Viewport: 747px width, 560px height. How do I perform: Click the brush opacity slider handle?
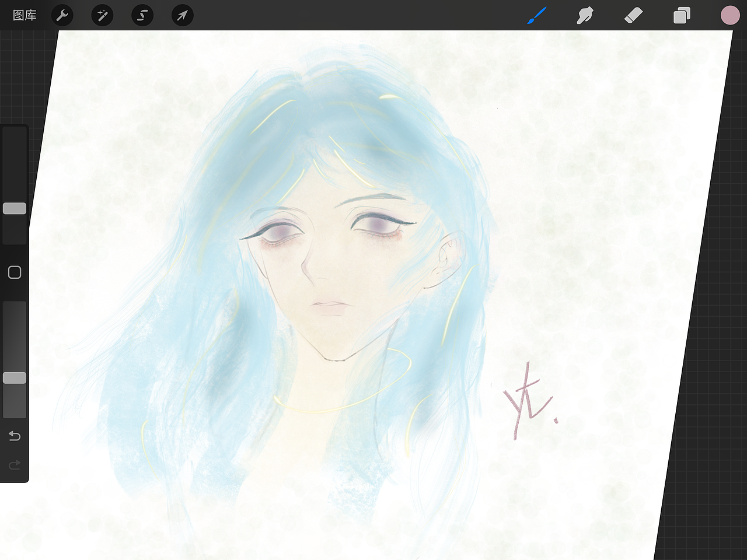click(15, 378)
